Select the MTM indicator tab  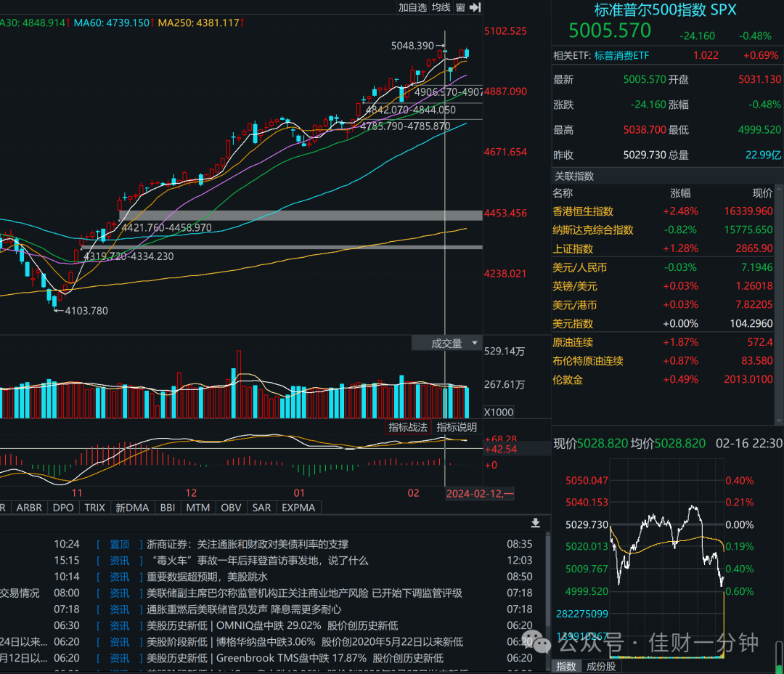198,508
